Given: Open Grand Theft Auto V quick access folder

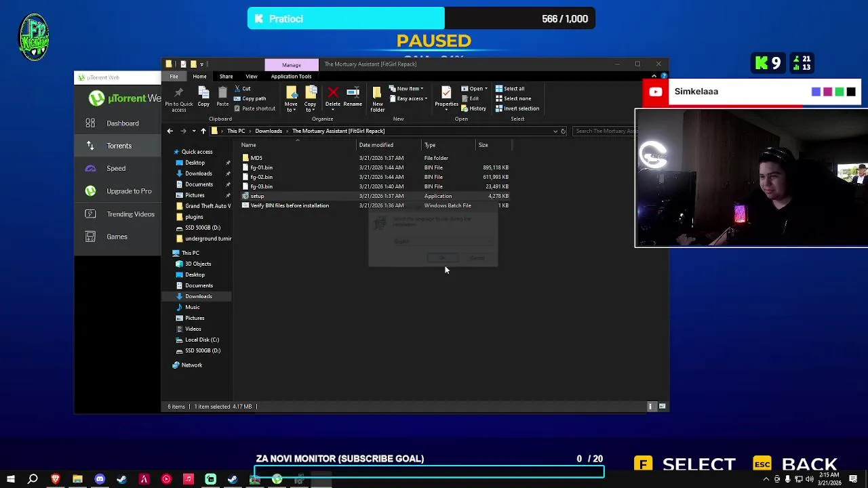Looking at the screenshot, I should [x=203, y=206].
